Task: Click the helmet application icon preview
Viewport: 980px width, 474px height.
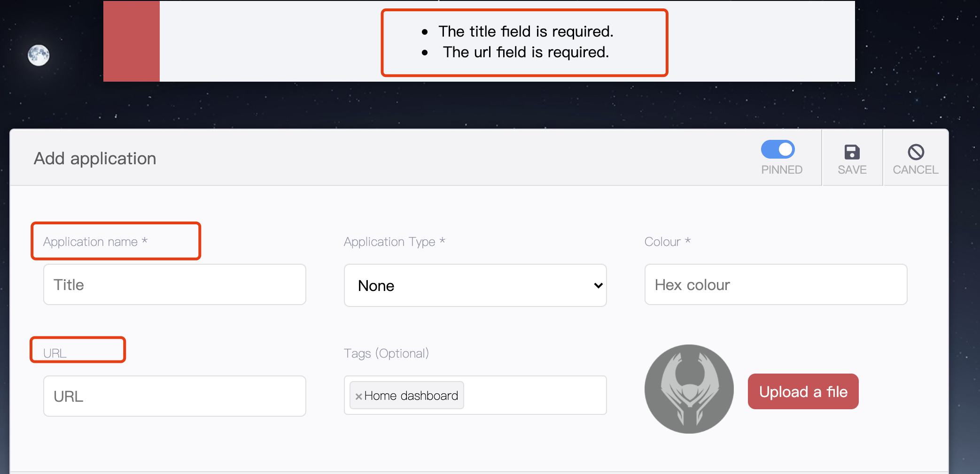Action: [689, 389]
